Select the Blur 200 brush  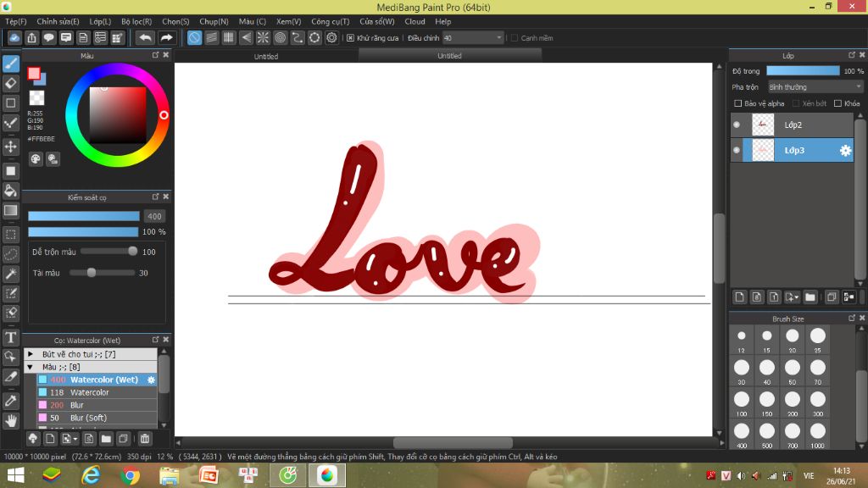tap(97, 405)
